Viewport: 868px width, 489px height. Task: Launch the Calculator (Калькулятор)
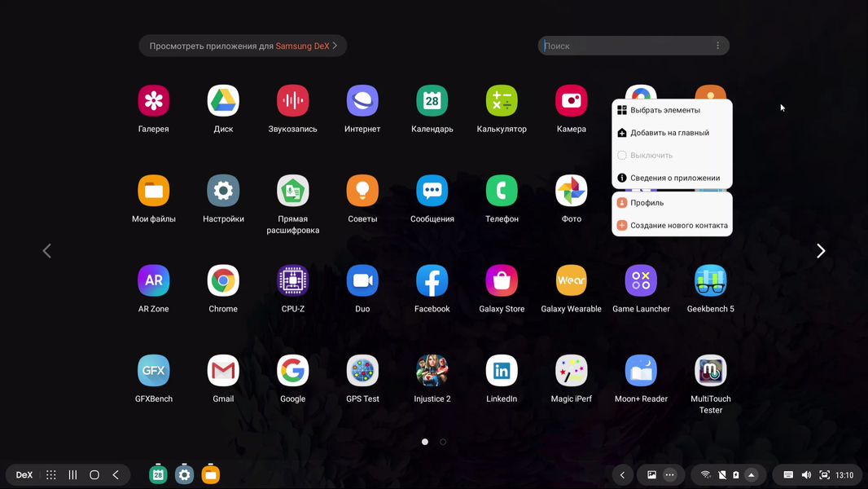pyautogui.click(x=502, y=101)
